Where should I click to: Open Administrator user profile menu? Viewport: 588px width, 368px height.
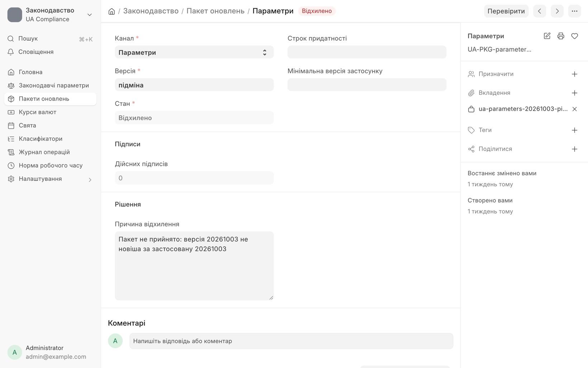click(x=50, y=353)
